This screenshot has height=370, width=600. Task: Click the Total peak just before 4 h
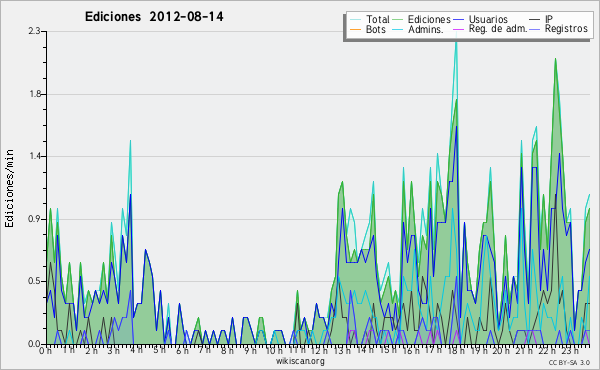click(130, 142)
